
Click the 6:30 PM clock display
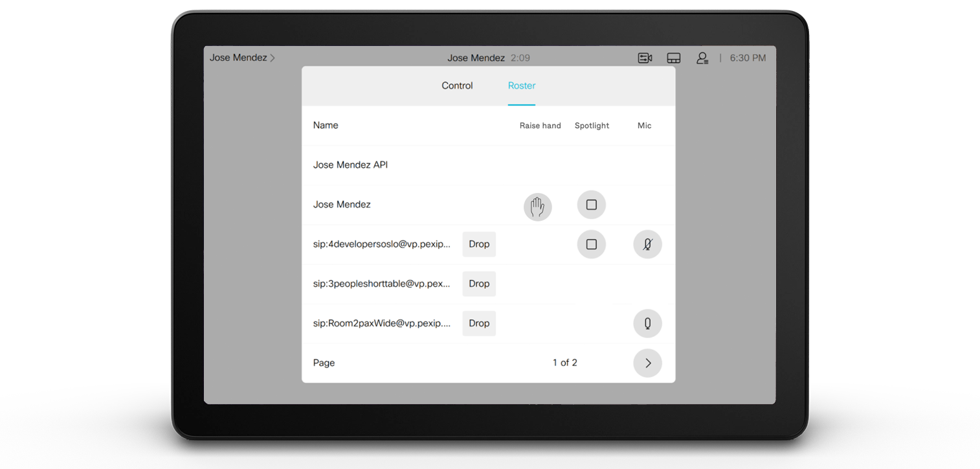(x=747, y=58)
